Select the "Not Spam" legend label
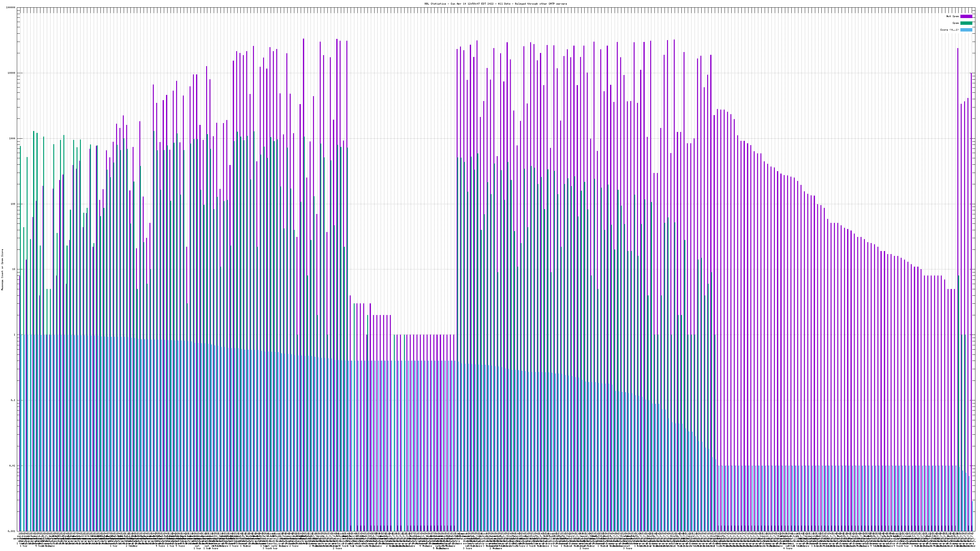The height and width of the screenshot is (551, 980). (x=953, y=16)
